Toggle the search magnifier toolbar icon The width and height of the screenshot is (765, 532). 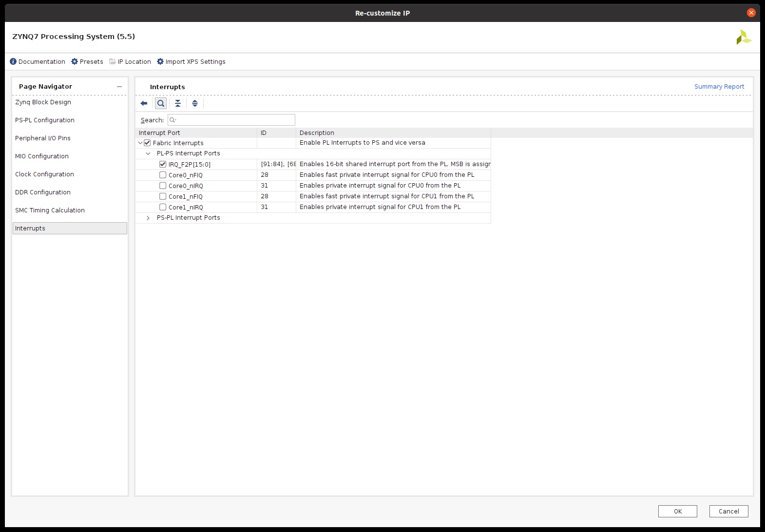pyautogui.click(x=161, y=103)
